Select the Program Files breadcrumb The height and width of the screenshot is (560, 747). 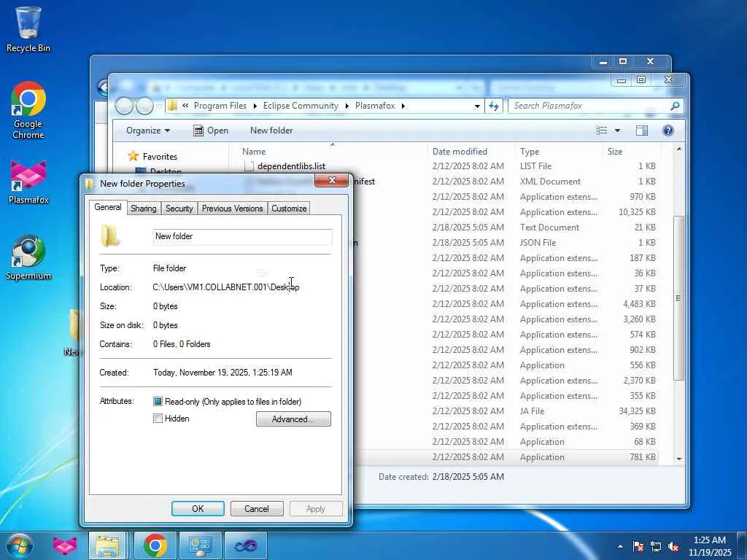click(x=220, y=106)
